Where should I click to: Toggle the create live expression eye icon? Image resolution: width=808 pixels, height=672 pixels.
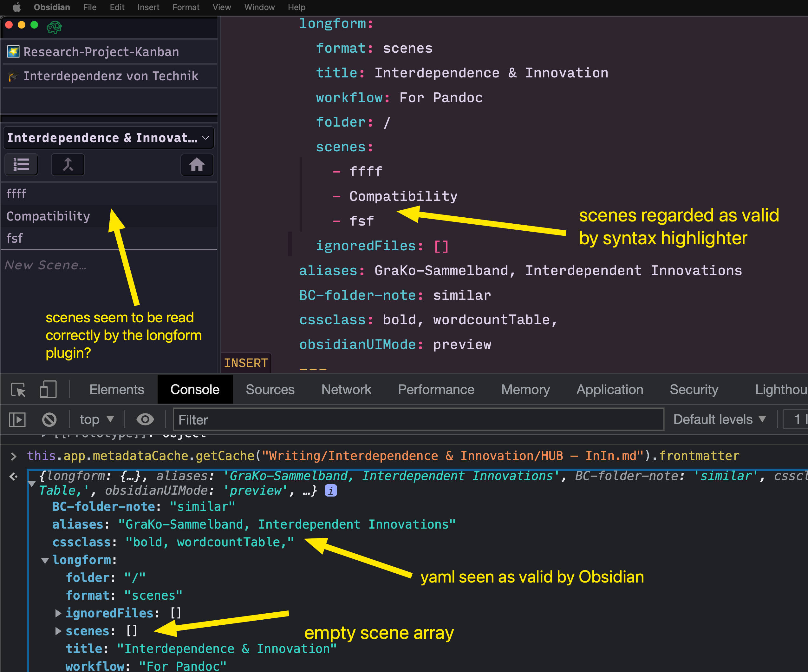coord(145,419)
